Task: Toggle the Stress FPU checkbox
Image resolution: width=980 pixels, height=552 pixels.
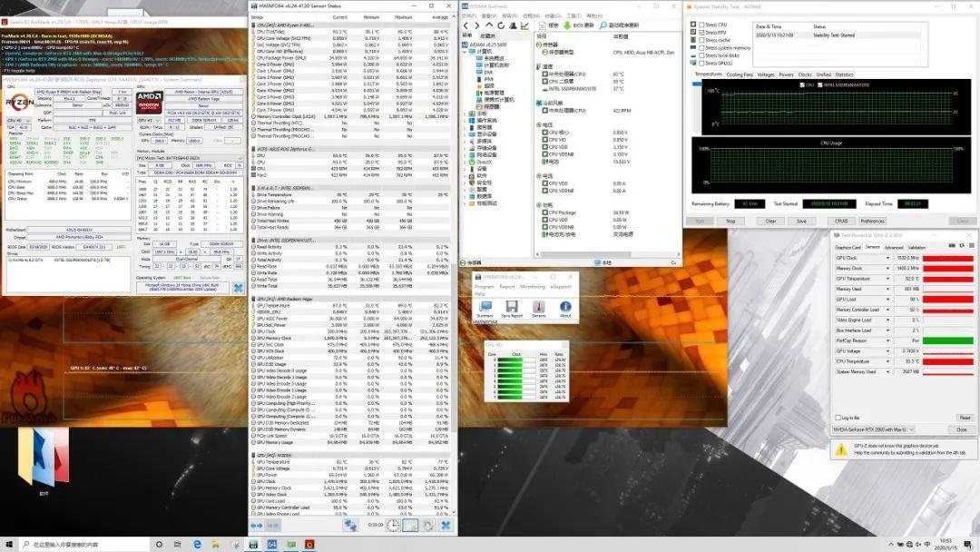Action: pyautogui.click(x=701, y=33)
